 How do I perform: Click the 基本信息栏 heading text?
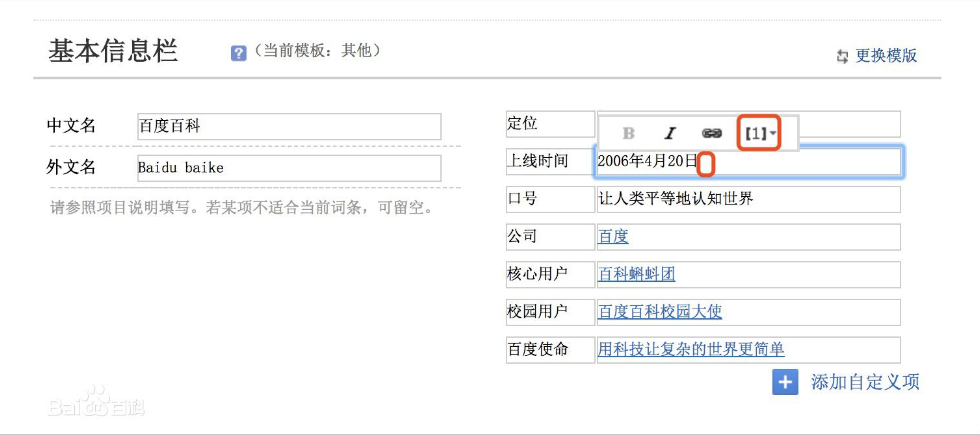(x=113, y=51)
